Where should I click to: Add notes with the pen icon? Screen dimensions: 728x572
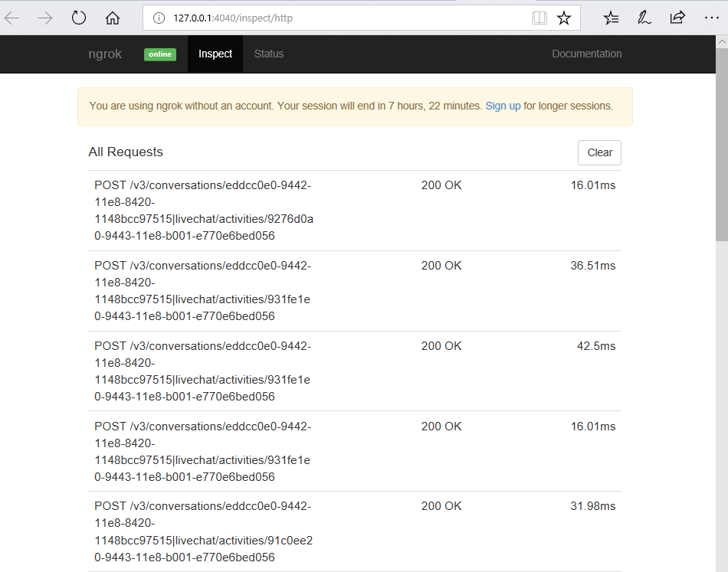pos(644,18)
